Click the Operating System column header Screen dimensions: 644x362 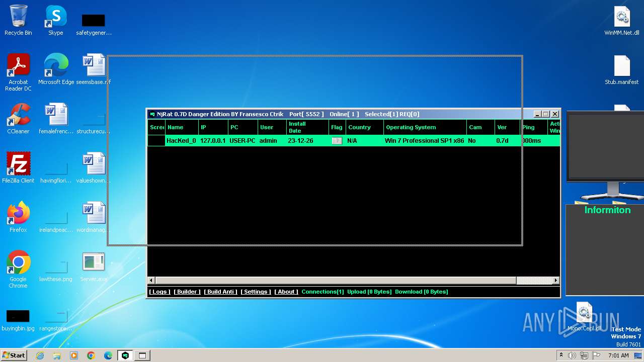click(x=425, y=127)
